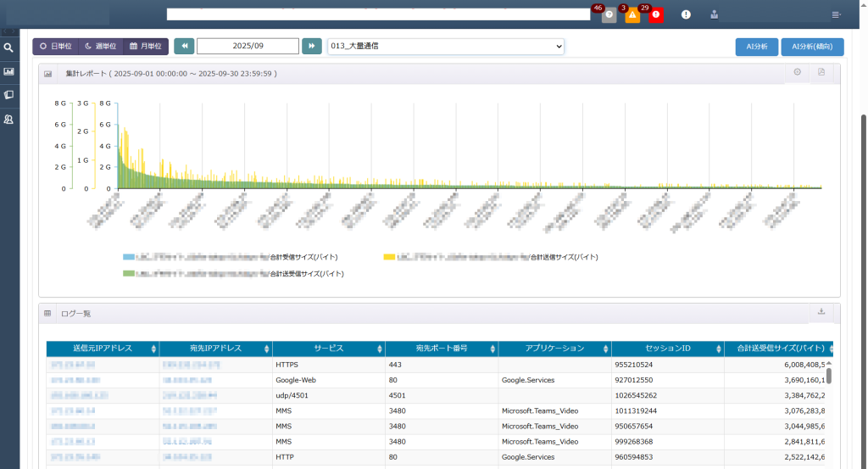Viewport: 868px width, 469px height.
Task: Toggle the yellow 合計送信サイズ legend swatch
Action: (389, 256)
